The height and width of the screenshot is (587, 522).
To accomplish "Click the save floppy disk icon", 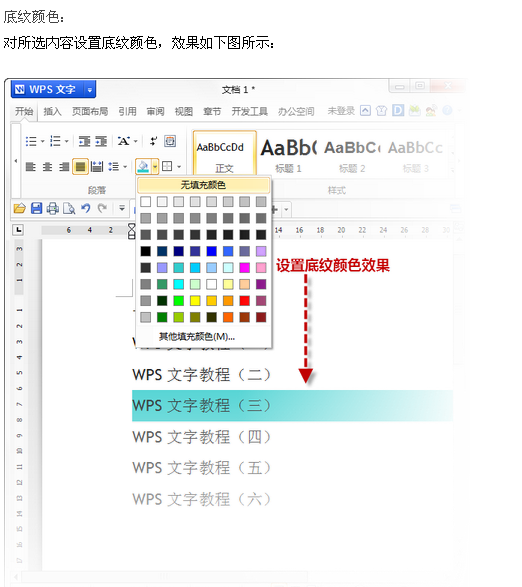I will (36, 208).
